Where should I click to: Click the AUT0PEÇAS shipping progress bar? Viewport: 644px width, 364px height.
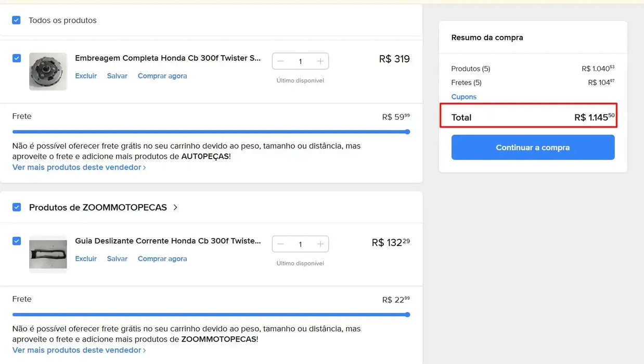click(208, 132)
